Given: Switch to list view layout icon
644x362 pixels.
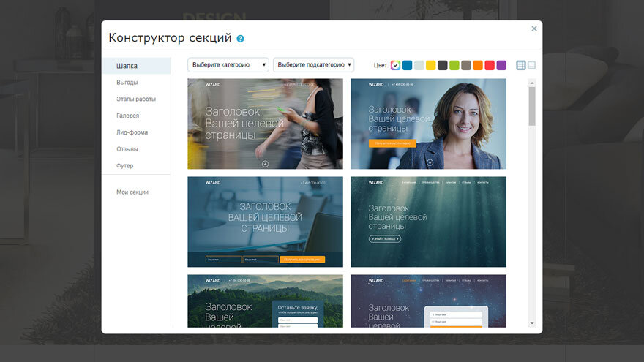Looking at the screenshot, I should (x=531, y=65).
